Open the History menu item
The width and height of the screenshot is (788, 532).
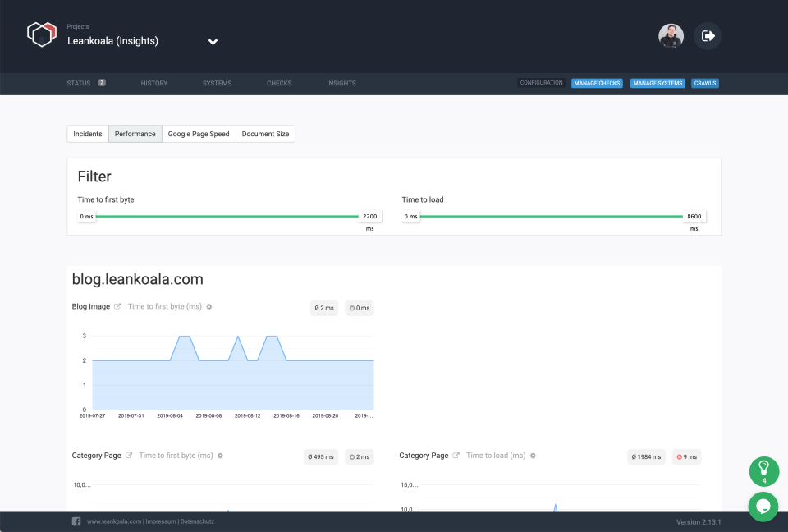pyautogui.click(x=154, y=84)
